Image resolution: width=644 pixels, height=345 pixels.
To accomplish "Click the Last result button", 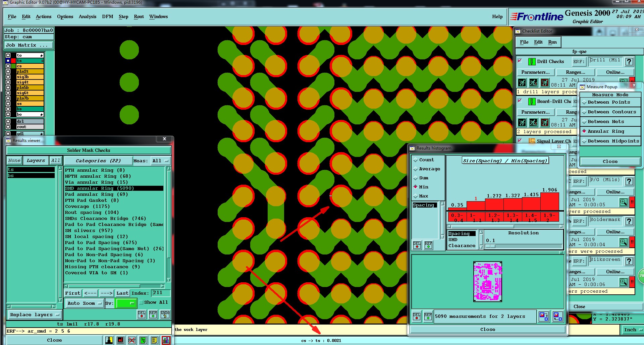I will pyautogui.click(x=122, y=293).
